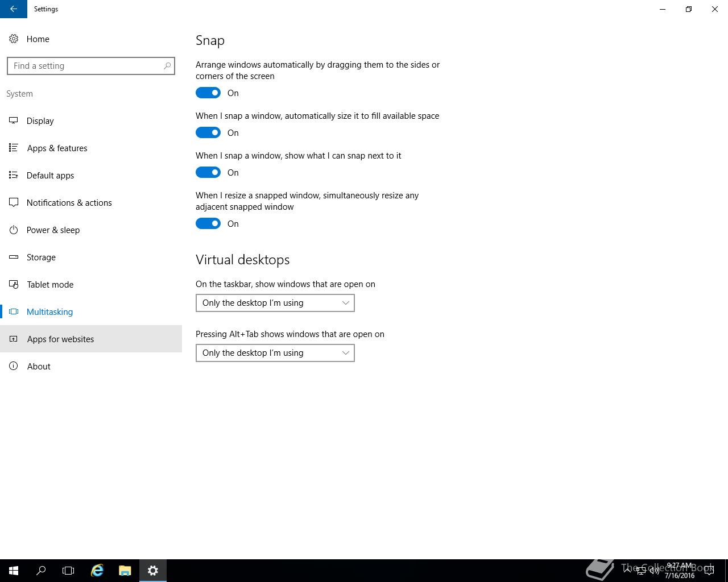Click the search magnifier in Find a setting
This screenshot has height=582, width=728.
167,66
